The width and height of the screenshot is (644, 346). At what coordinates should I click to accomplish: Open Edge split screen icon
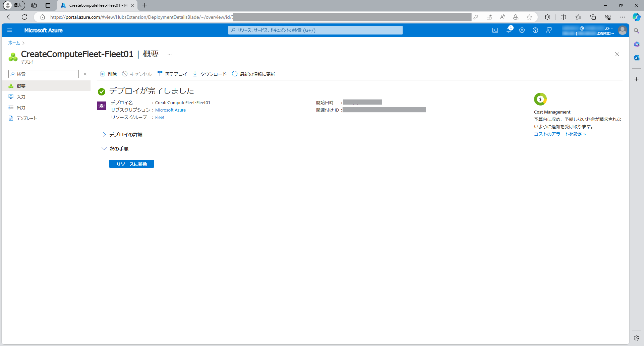[x=563, y=17]
